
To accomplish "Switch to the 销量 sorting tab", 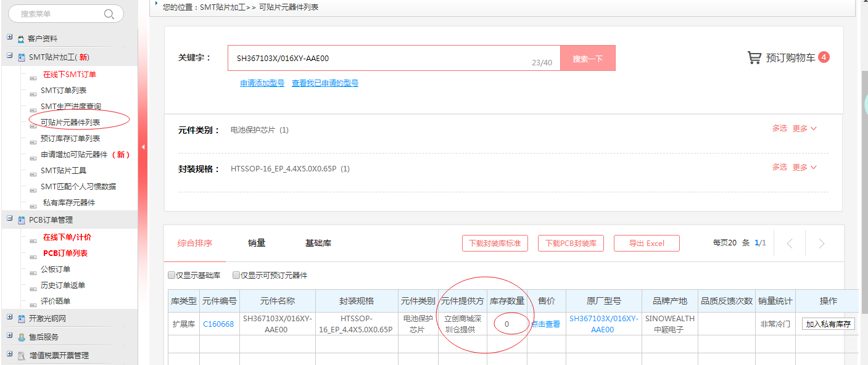I will click(x=257, y=243).
